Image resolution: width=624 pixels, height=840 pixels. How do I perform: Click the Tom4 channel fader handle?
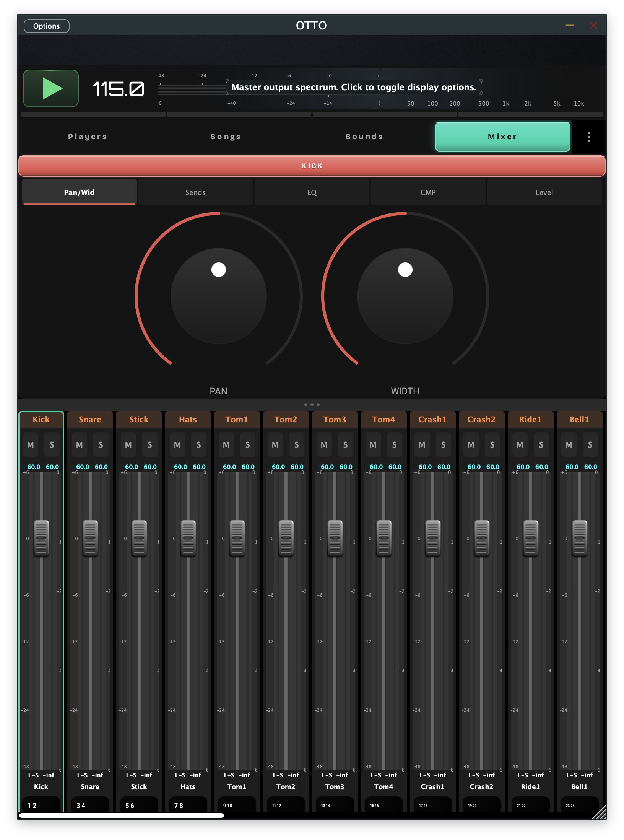click(x=384, y=538)
